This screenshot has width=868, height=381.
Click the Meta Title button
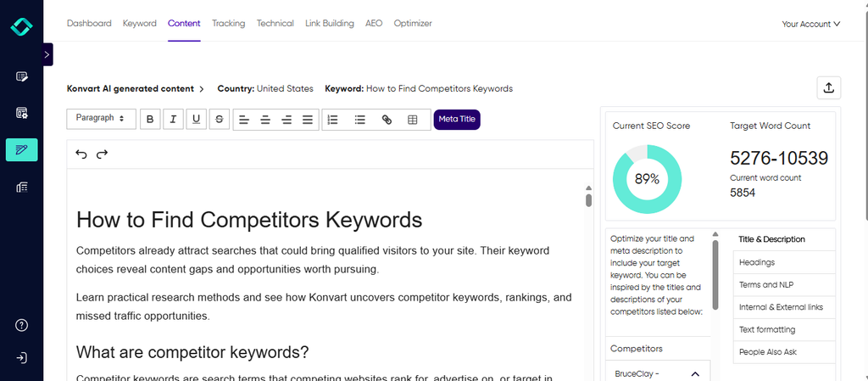(x=457, y=120)
